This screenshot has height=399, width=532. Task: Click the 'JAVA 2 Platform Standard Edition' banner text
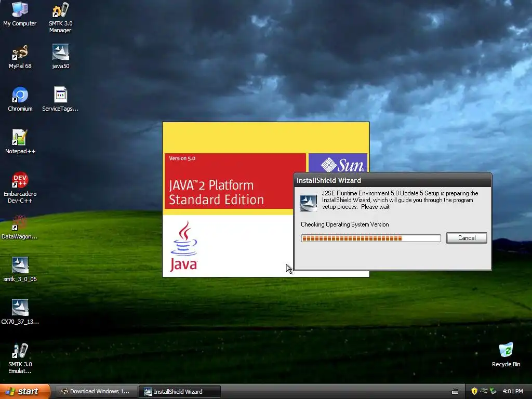[216, 192]
